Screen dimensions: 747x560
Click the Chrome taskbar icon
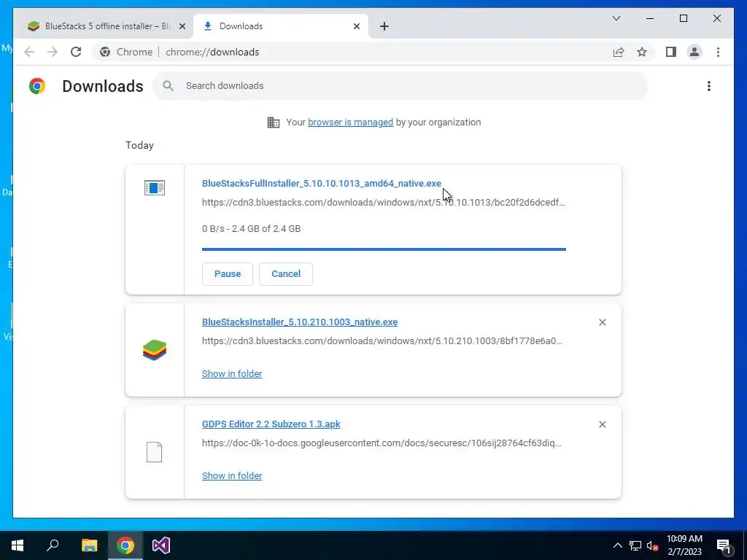[x=125, y=545]
